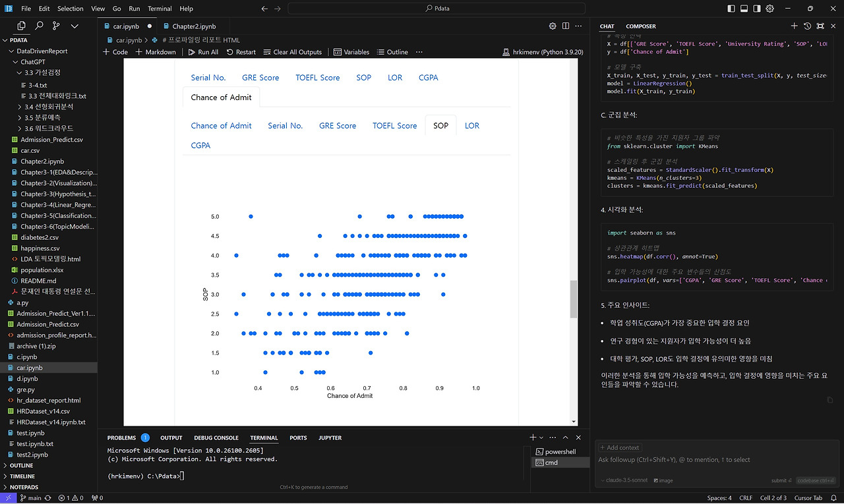Collapse the DataDrivenReport folder

pyautogui.click(x=42, y=51)
